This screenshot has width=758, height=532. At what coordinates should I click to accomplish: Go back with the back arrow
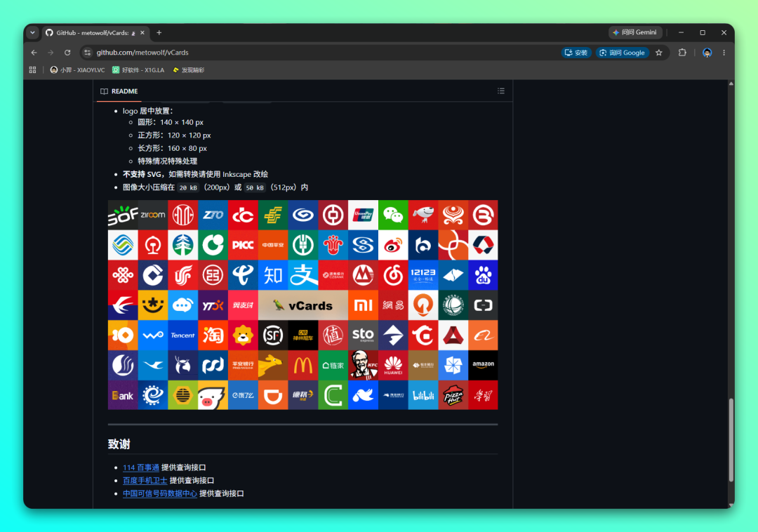pyautogui.click(x=34, y=53)
